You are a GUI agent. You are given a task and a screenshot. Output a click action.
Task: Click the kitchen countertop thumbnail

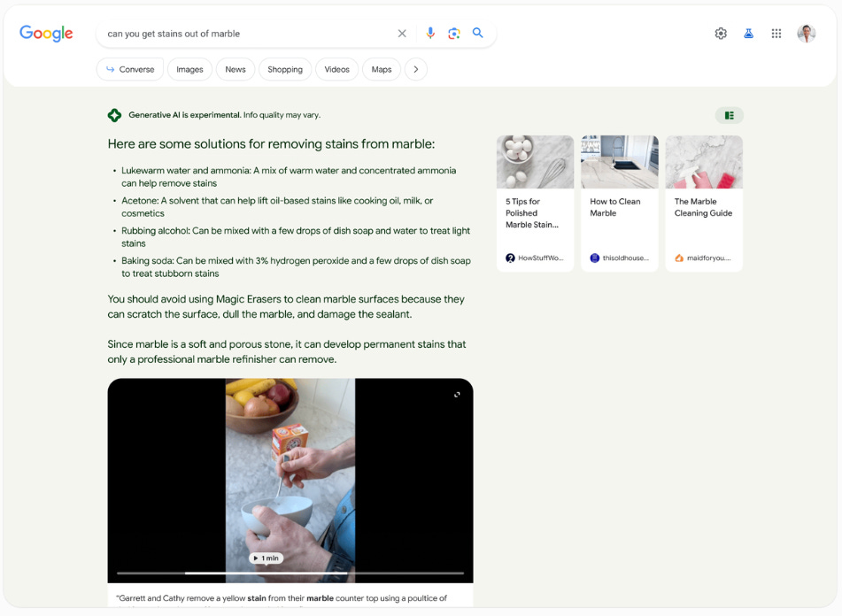coord(619,161)
